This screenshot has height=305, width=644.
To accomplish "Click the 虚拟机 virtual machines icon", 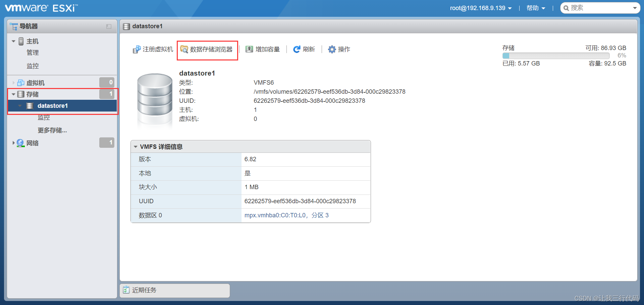I will [x=21, y=83].
